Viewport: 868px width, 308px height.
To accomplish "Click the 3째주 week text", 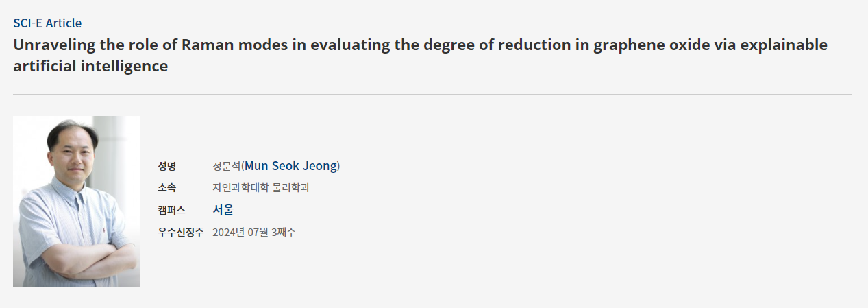I will click(x=284, y=232).
